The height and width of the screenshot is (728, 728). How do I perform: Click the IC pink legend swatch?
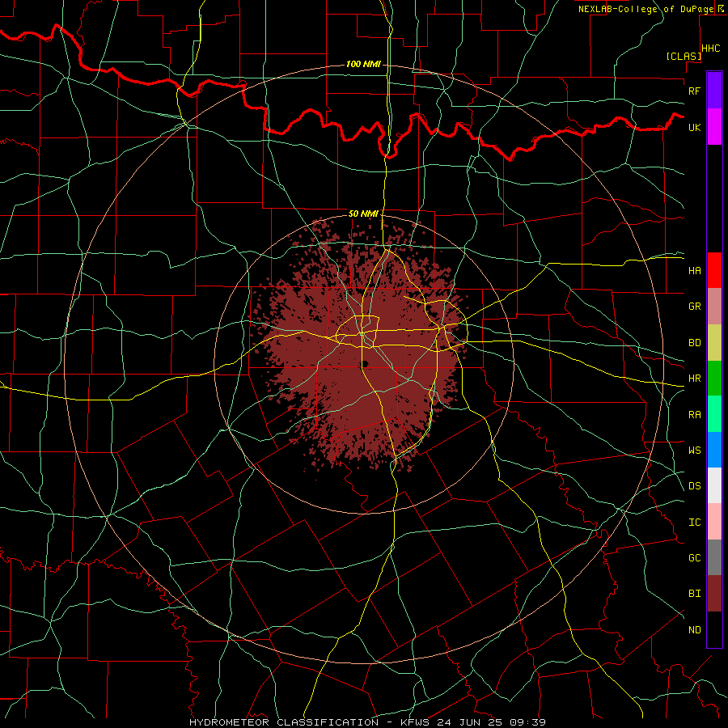[x=714, y=522]
